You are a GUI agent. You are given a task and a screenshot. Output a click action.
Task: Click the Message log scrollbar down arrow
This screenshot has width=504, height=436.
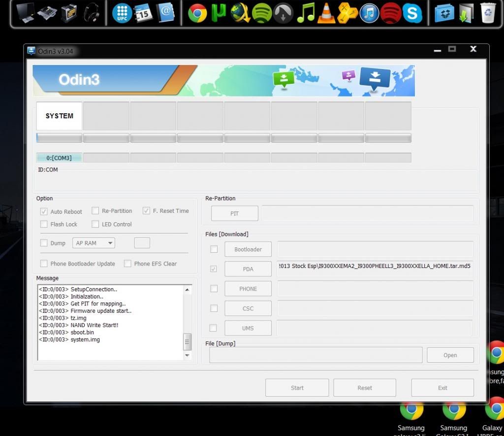click(187, 355)
